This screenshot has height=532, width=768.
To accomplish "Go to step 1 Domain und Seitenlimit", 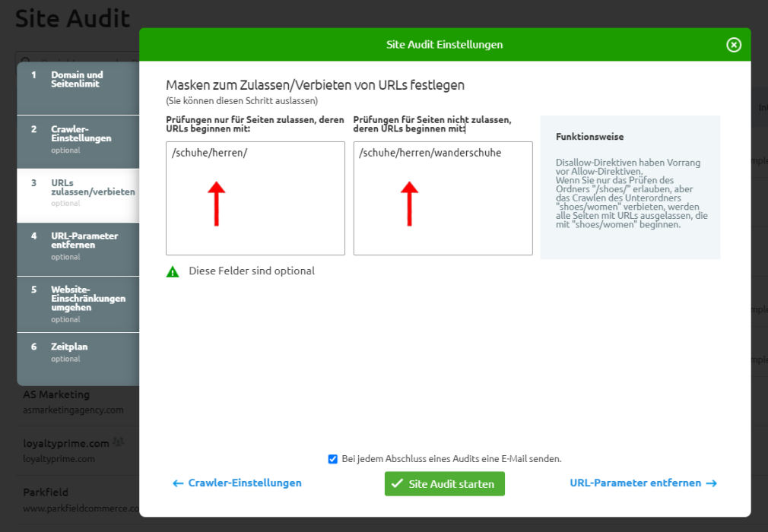I will click(78, 80).
